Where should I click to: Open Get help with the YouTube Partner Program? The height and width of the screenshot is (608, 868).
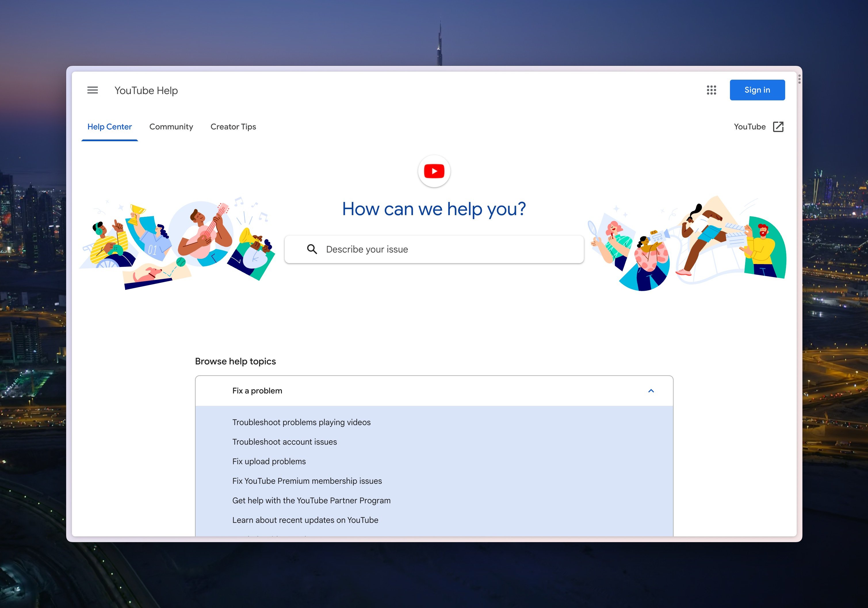click(311, 500)
